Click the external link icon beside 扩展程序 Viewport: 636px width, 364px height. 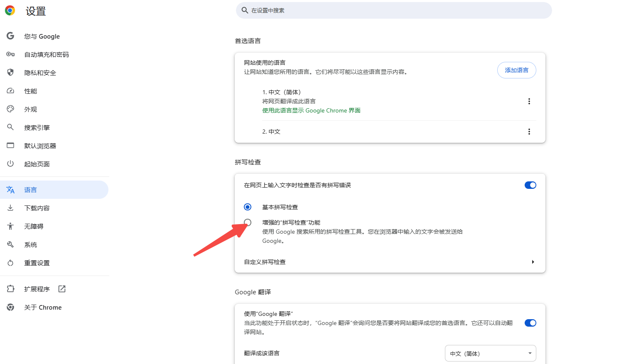pyautogui.click(x=62, y=289)
